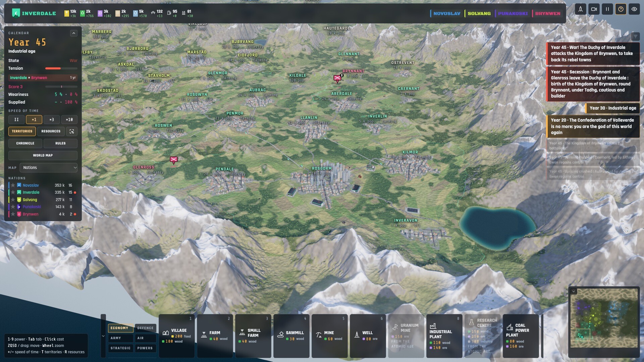Open the camera recording mode icon
The height and width of the screenshot is (362, 644).
594,9
